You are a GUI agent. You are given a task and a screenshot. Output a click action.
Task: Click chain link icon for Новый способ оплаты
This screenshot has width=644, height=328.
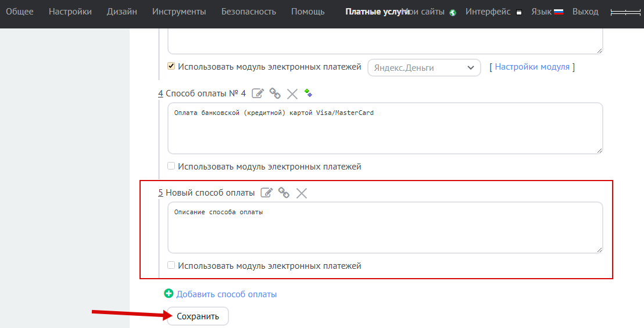click(x=284, y=193)
